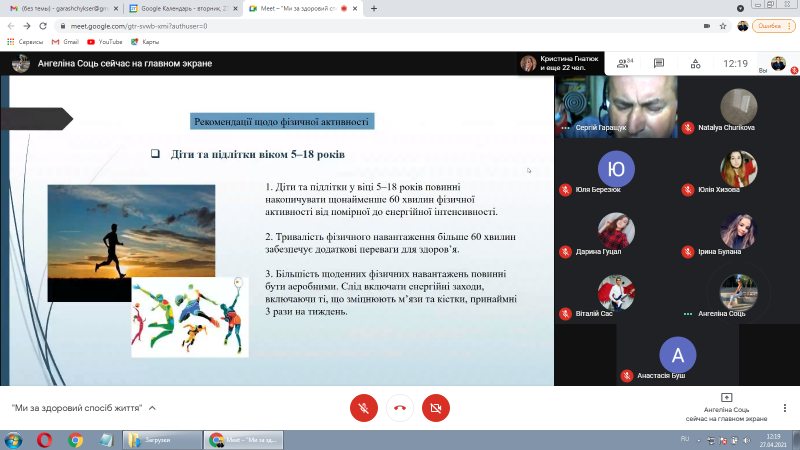
Task: Click the taskbar date and time
Action: click(773, 440)
